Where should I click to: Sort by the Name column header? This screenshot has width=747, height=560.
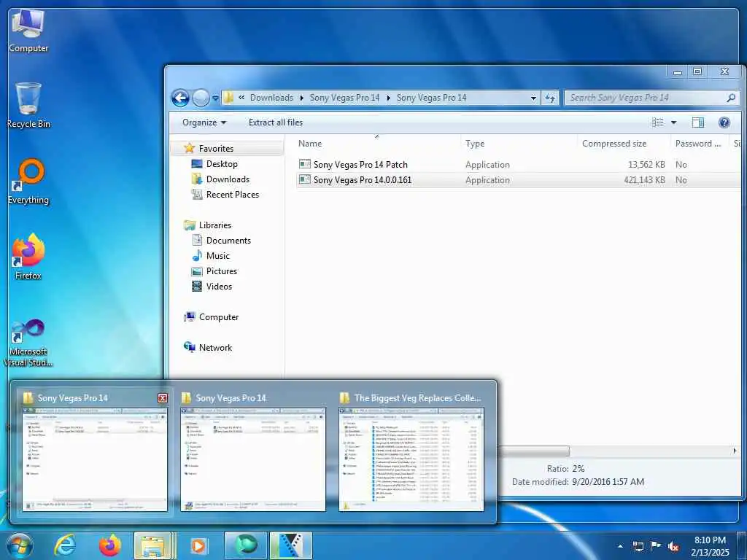(x=376, y=144)
